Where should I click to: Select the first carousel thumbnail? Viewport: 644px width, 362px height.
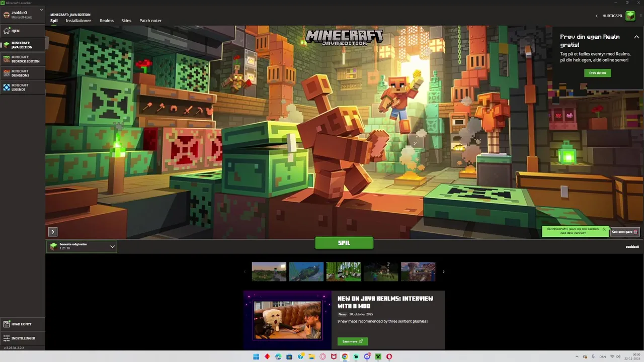coord(269,271)
